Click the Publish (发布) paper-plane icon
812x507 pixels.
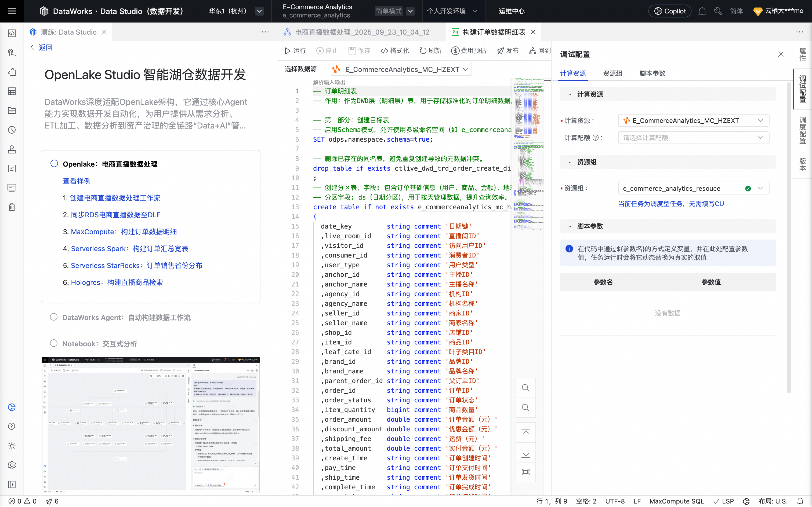point(500,51)
